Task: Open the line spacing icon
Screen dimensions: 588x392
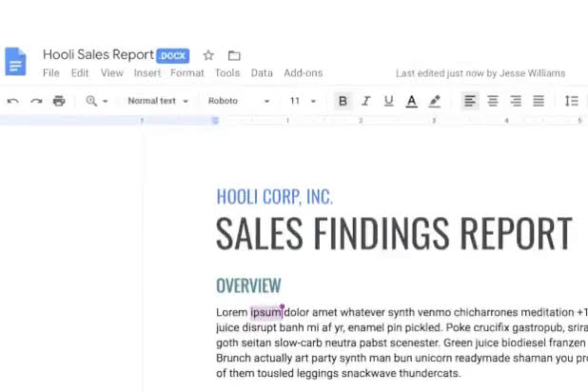Action: [x=572, y=101]
